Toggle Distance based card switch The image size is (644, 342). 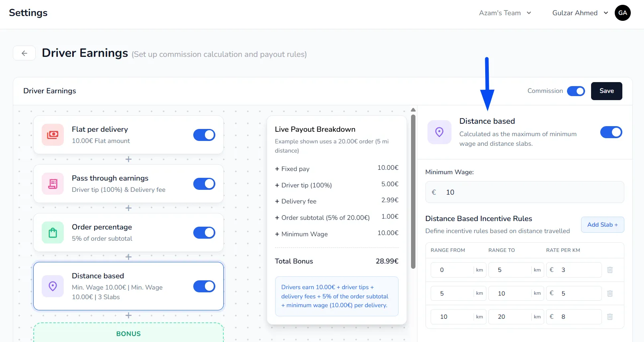tap(204, 286)
